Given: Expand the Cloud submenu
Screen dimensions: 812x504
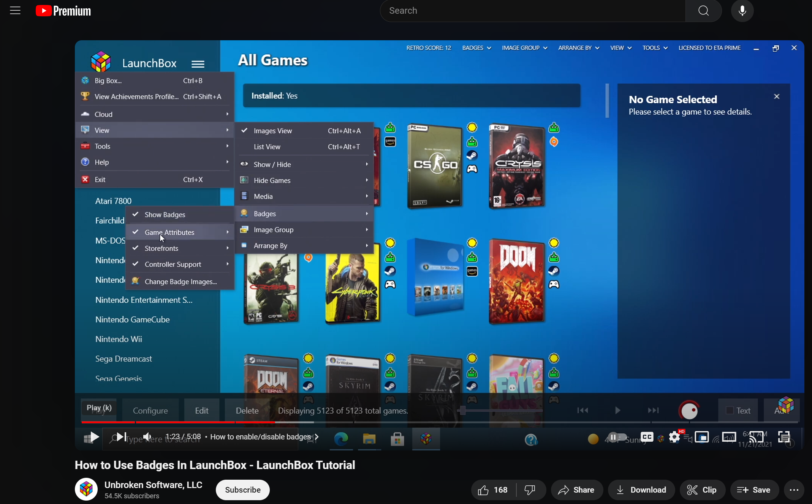Looking at the screenshot, I should (x=155, y=114).
